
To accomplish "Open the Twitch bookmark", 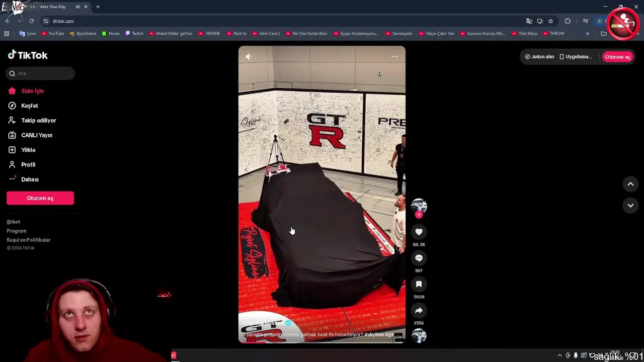I will (134, 34).
